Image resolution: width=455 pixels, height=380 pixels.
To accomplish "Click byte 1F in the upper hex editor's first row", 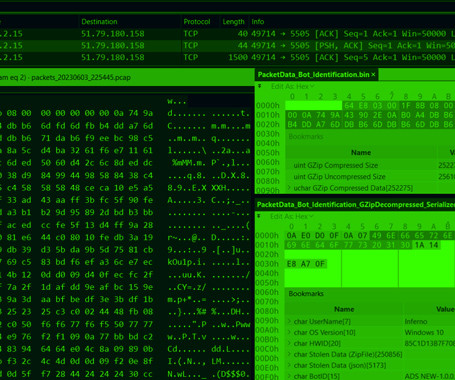I will (x=406, y=106).
